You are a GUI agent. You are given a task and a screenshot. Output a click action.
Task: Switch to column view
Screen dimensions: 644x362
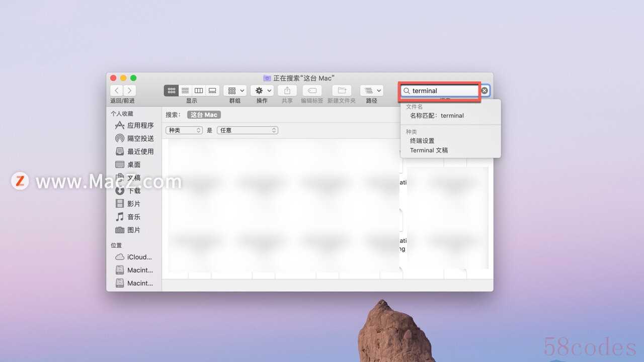pos(199,90)
